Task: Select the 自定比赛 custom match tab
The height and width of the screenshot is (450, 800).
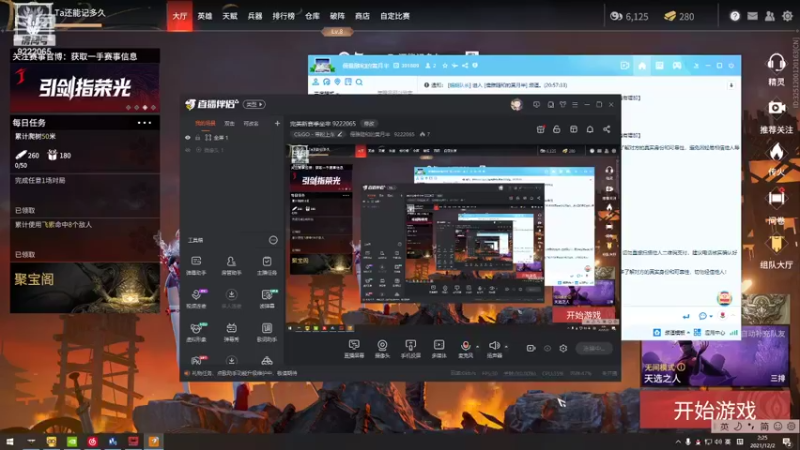Action: click(x=395, y=16)
